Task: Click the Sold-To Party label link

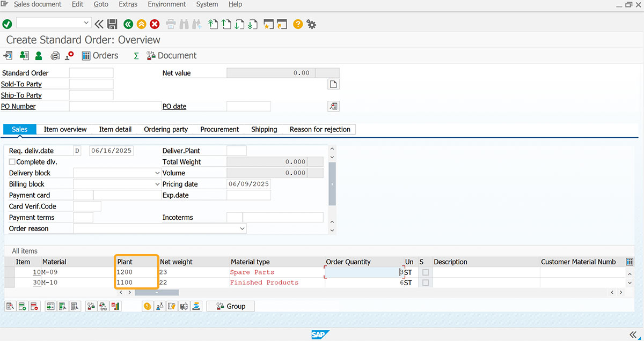Action: (x=21, y=84)
